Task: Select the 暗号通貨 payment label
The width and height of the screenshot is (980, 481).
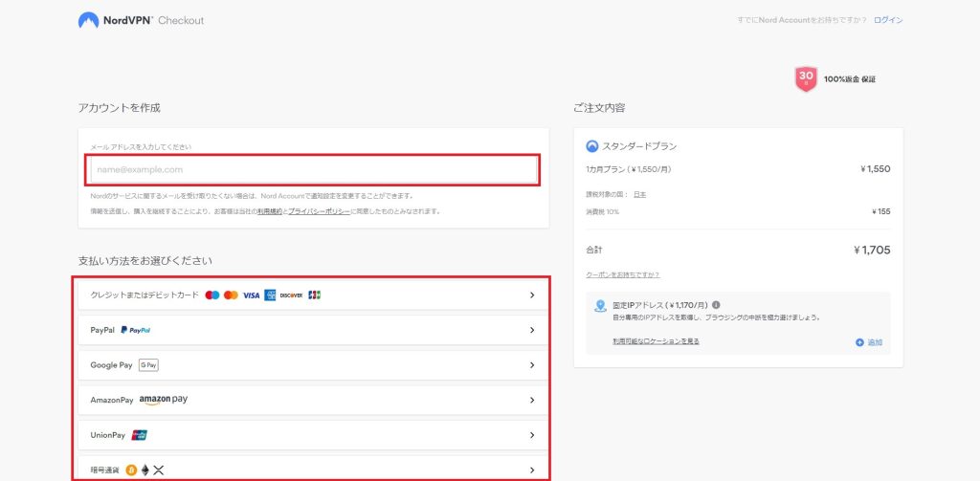Action: [105, 470]
